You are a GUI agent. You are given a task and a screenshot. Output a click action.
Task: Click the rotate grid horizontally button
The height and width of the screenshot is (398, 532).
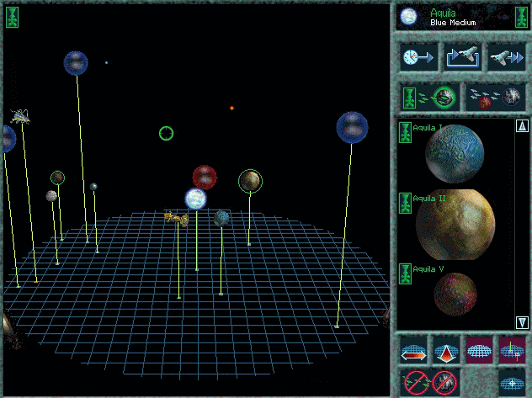(413, 350)
